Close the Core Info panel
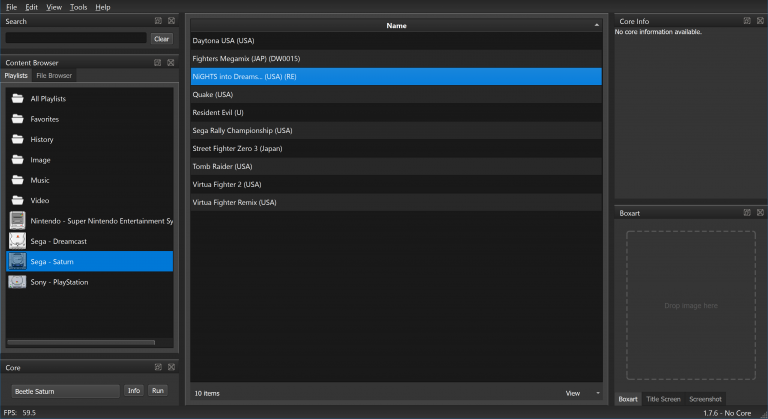Image resolution: width=768 pixels, height=419 pixels. (x=758, y=21)
